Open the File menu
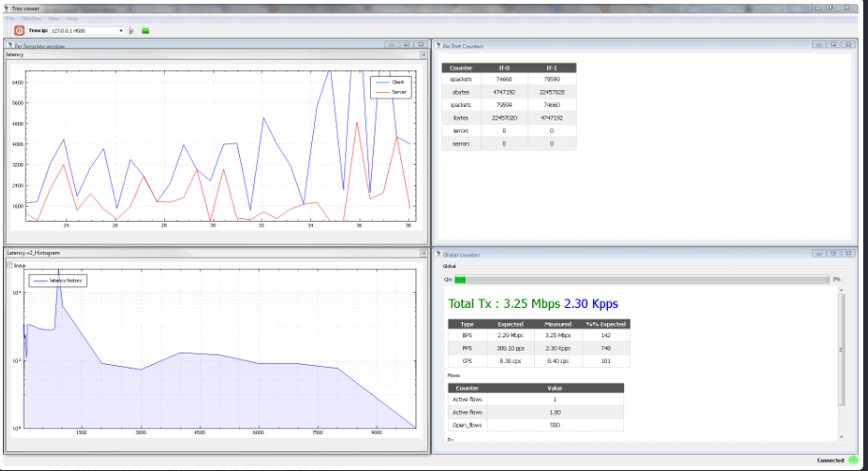 point(10,19)
